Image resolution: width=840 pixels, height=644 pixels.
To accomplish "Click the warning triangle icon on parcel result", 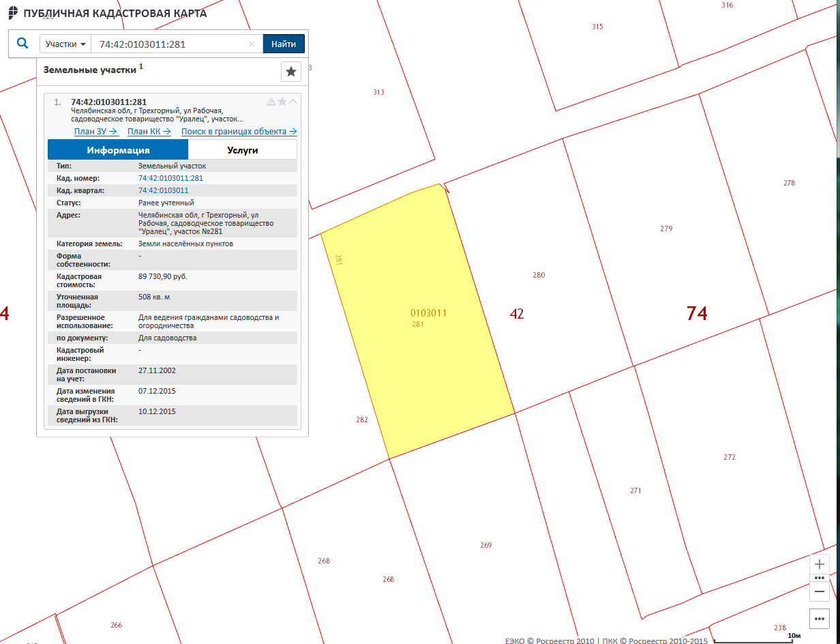I will pos(271,102).
